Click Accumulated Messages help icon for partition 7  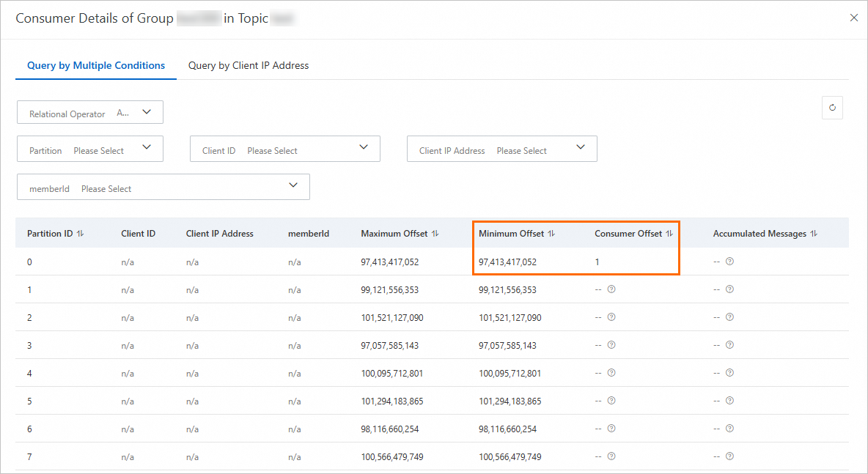(x=729, y=456)
